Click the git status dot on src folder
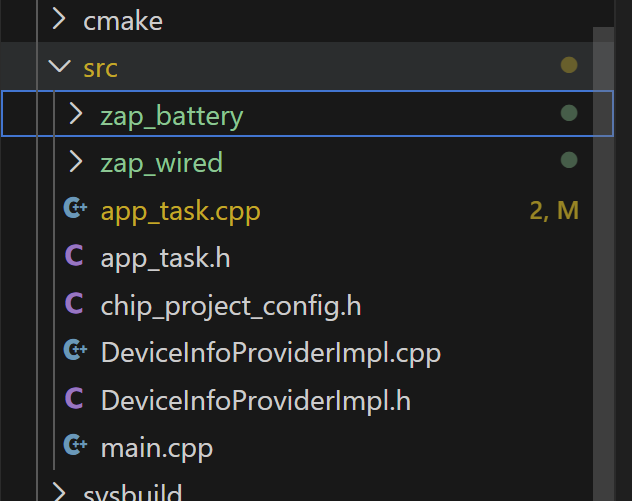Image resolution: width=632 pixels, height=501 pixels. click(x=569, y=67)
